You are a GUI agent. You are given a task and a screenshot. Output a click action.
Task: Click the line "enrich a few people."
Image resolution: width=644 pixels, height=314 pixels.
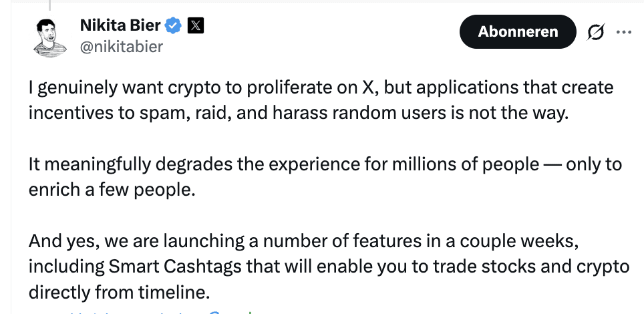pyautogui.click(x=112, y=189)
